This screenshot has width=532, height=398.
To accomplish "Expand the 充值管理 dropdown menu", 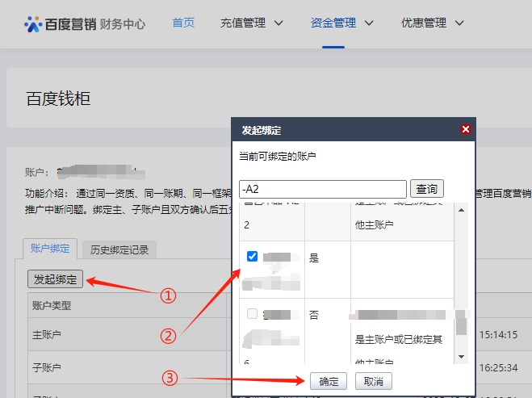I will tap(252, 23).
